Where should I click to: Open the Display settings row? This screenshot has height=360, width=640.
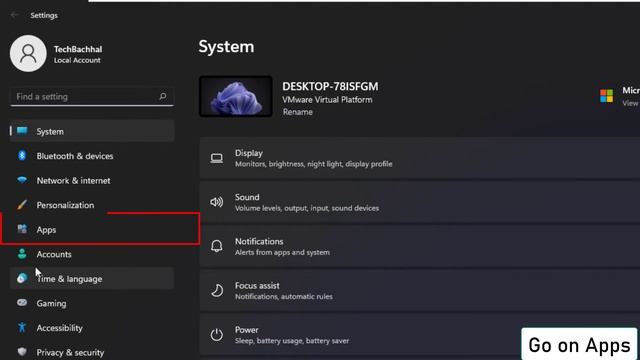[x=420, y=158]
